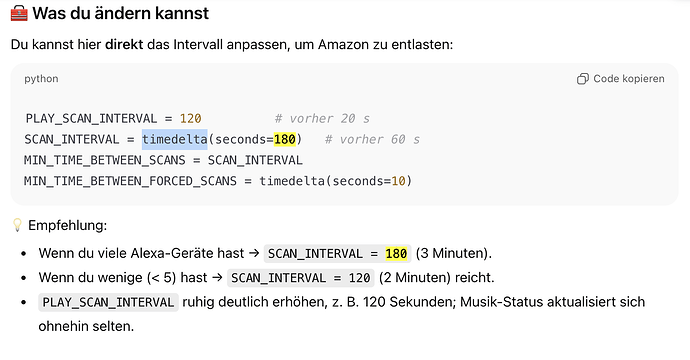This screenshot has width=690, height=360.
Task: Click the heading 'Was du ändern kannst'
Action: tap(121, 13)
